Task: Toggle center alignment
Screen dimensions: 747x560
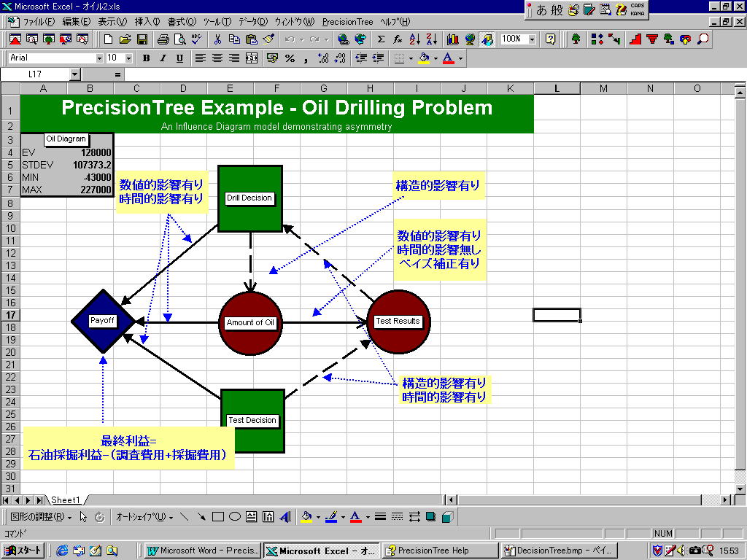Action: [217, 58]
